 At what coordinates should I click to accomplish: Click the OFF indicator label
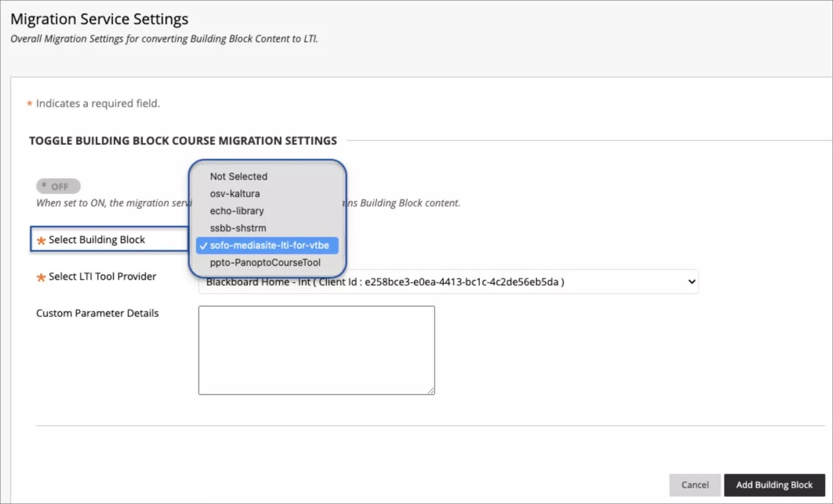[62, 186]
